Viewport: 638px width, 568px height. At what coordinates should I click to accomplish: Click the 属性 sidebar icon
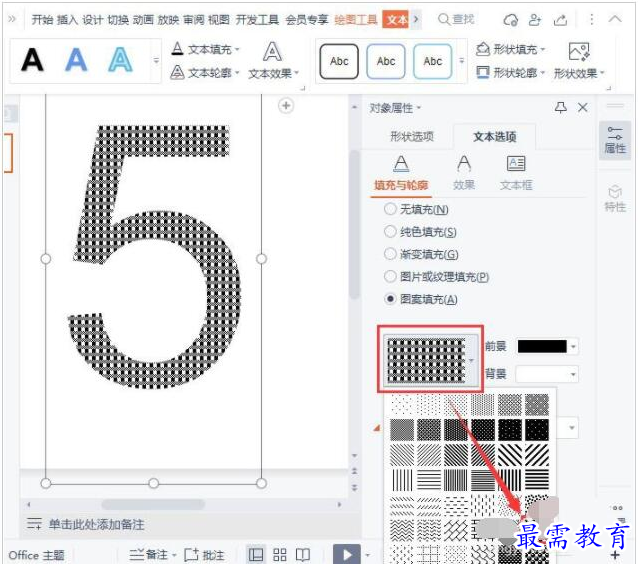[615, 140]
